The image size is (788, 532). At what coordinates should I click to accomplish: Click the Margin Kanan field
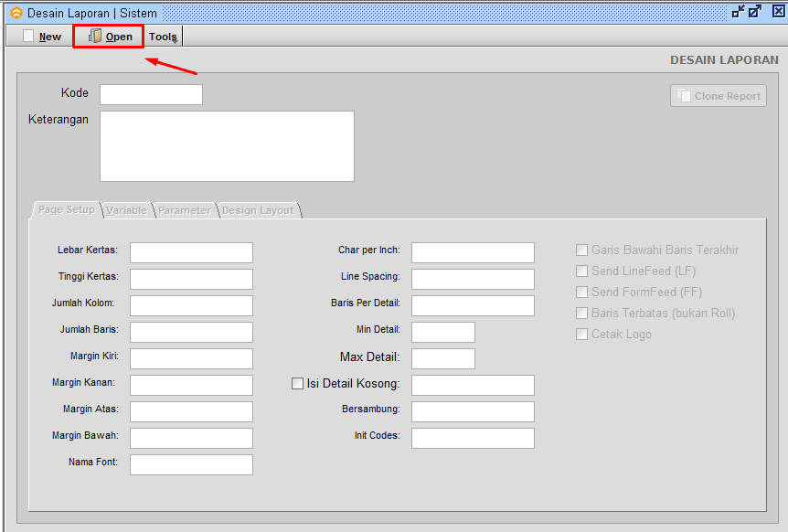tap(191, 386)
